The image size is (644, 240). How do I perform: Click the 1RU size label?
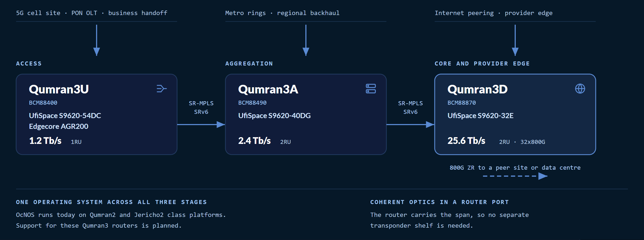click(x=76, y=142)
